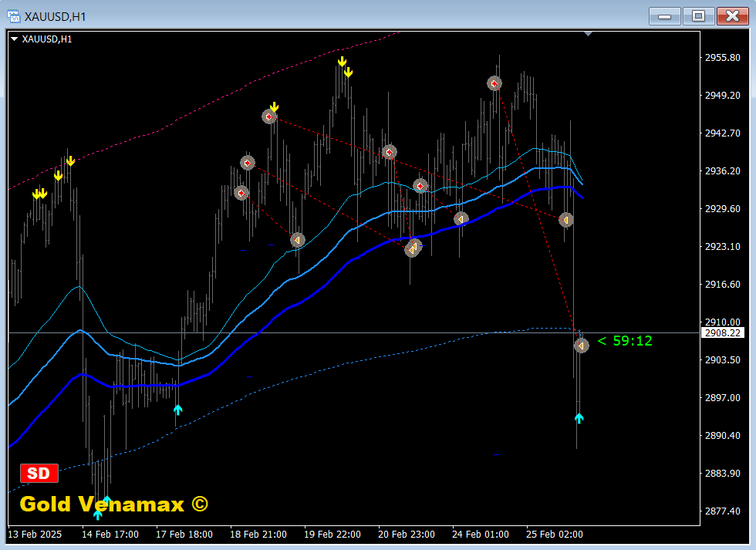Click the 2929.60 price axis label

pos(722,209)
